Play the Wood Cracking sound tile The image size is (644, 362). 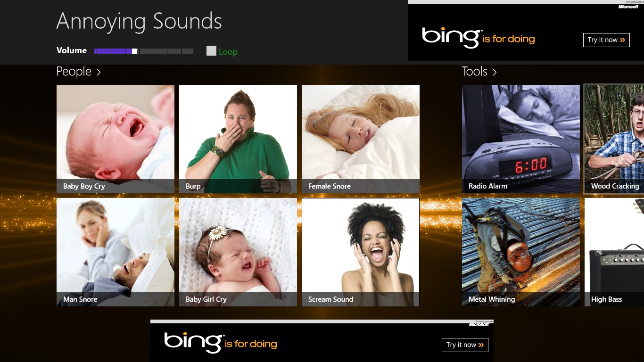(614, 139)
